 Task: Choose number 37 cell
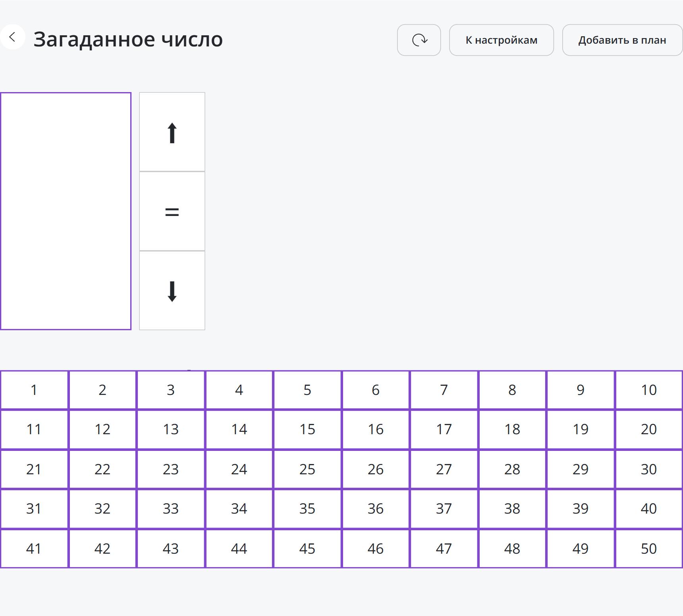click(x=444, y=509)
